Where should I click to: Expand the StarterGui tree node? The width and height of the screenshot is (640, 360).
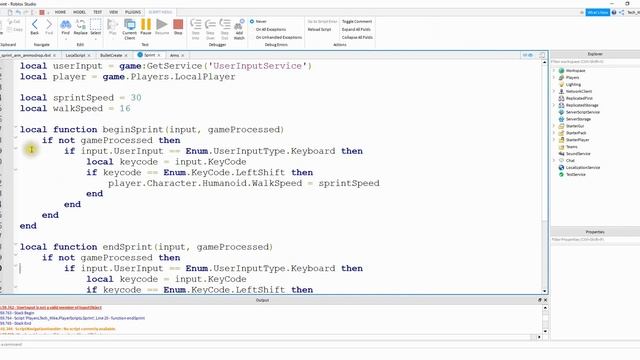554,126
